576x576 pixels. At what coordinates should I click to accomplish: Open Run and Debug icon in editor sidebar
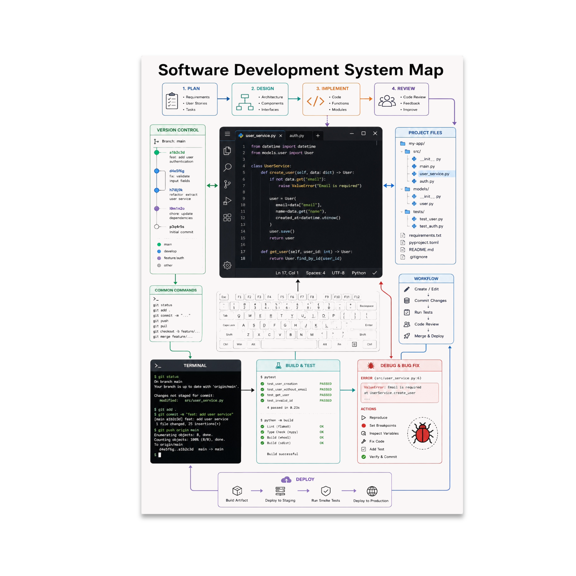[x=227, y=201]
